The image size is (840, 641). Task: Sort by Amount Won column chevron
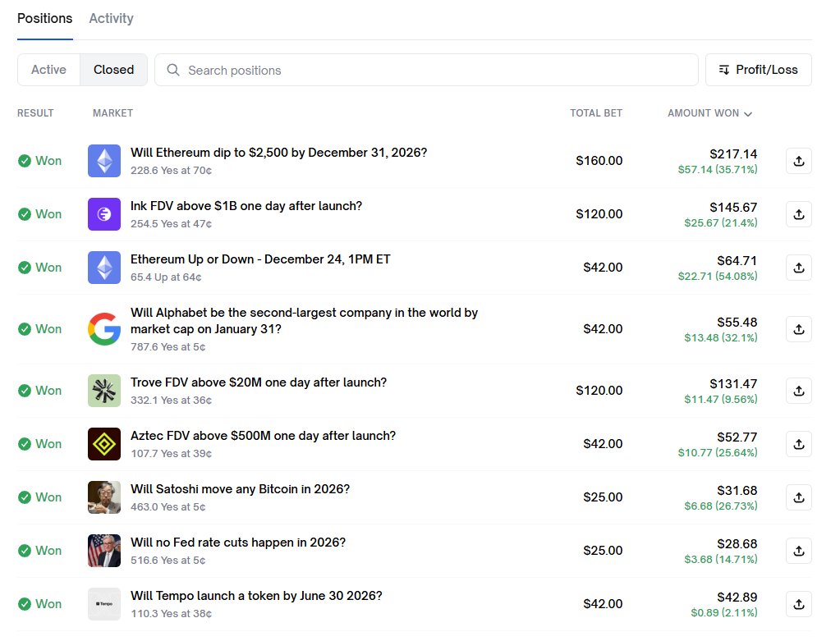coord(748,113)
